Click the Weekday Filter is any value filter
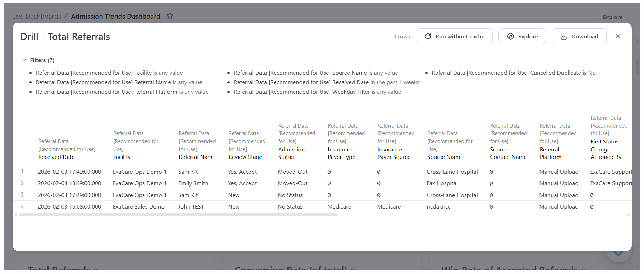This screenshot has height=274, width=644. pyautogui.click(x=317, y=92)
